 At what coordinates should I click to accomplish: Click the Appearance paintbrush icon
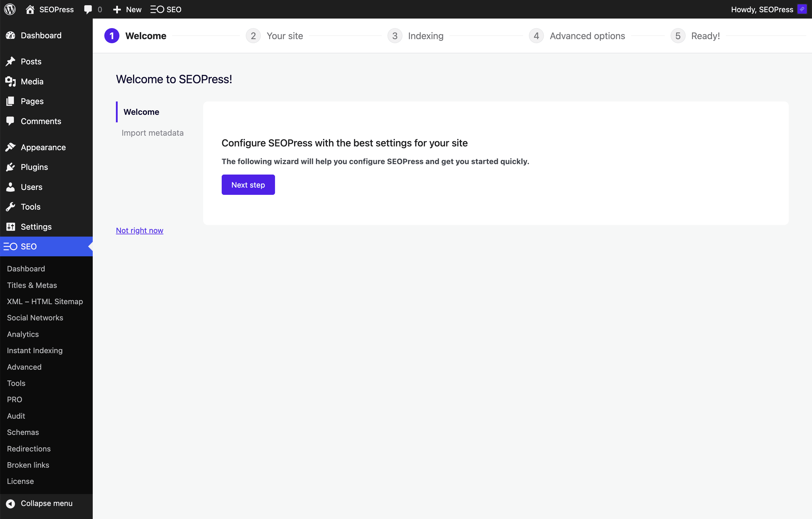click(10, 147)
